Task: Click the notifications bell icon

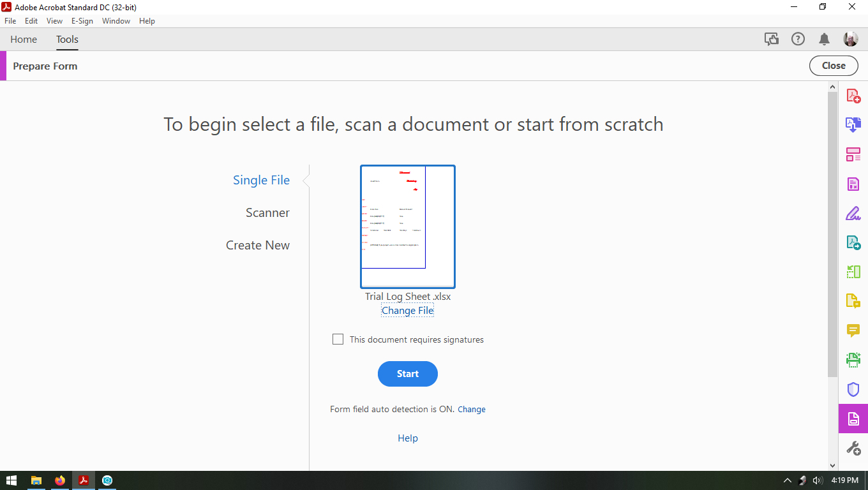Action: (823, 39)
